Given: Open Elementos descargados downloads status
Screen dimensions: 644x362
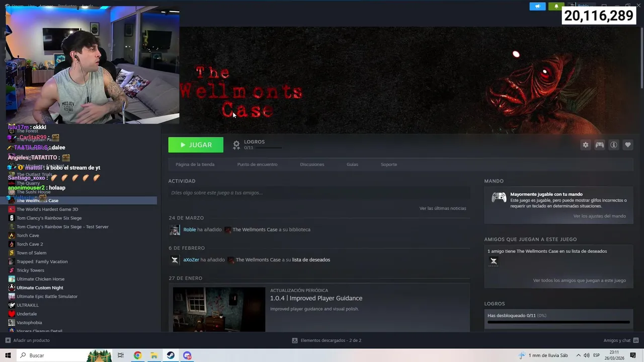Looking at the screenshot, I should coord(327,340).
